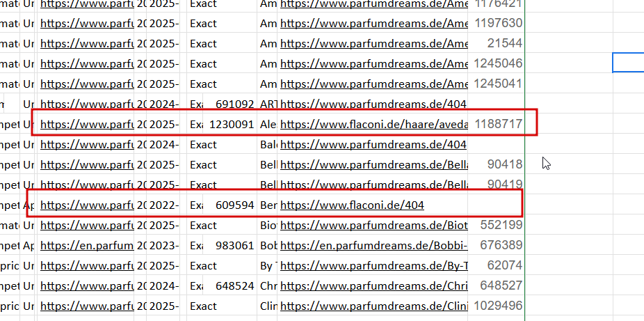Select the By T cell in the 62074 row
Screen dimensions: 644x321
[x=268, y=265]
